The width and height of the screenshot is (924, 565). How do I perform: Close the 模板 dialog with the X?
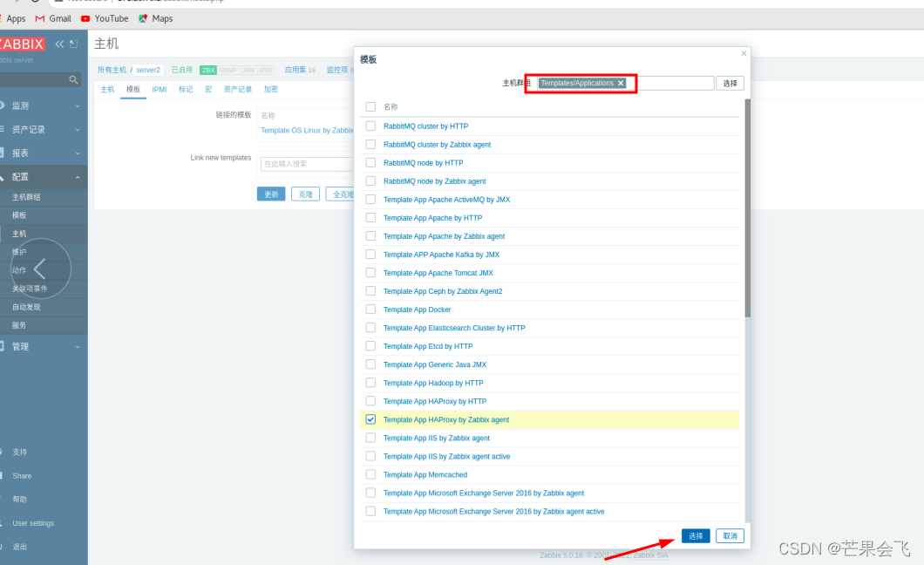click(x=744, y=53)
